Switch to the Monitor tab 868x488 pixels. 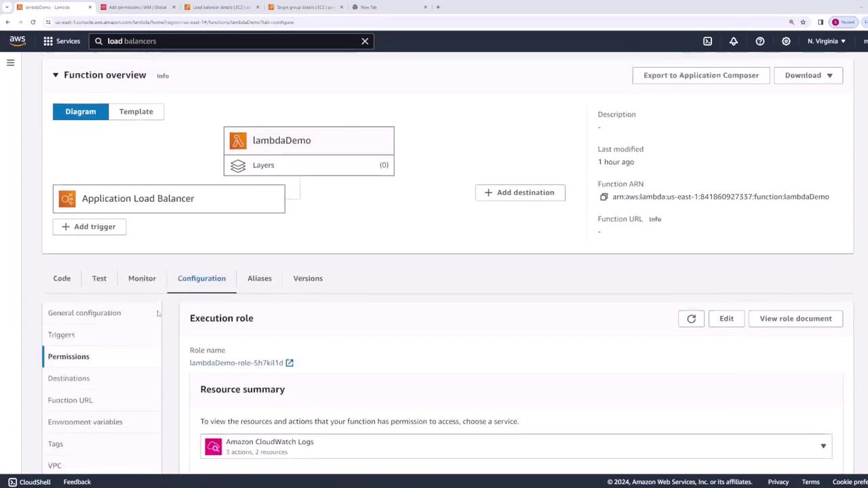pos(142,279)
